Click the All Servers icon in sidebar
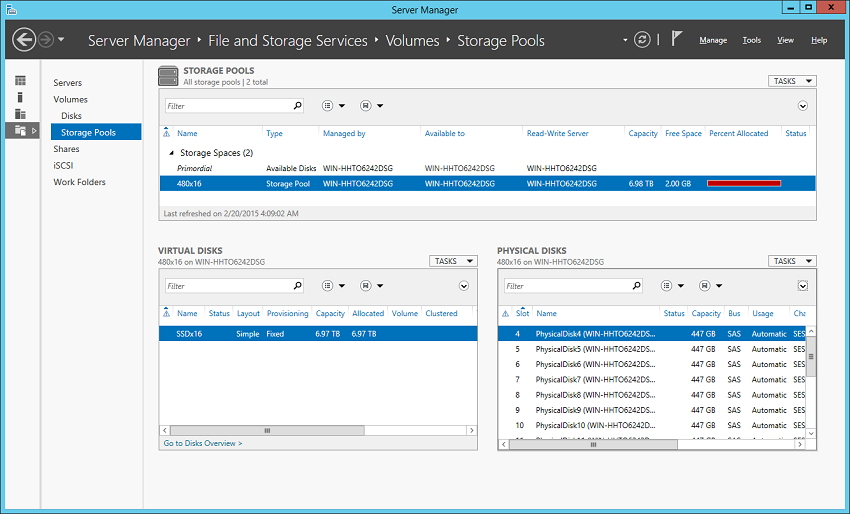 click(20, 114)
